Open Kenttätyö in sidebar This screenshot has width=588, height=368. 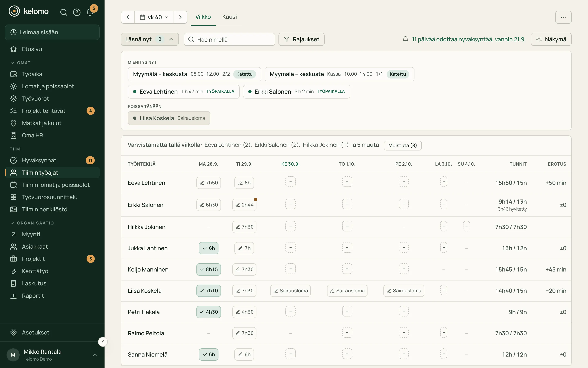point(52,271)
